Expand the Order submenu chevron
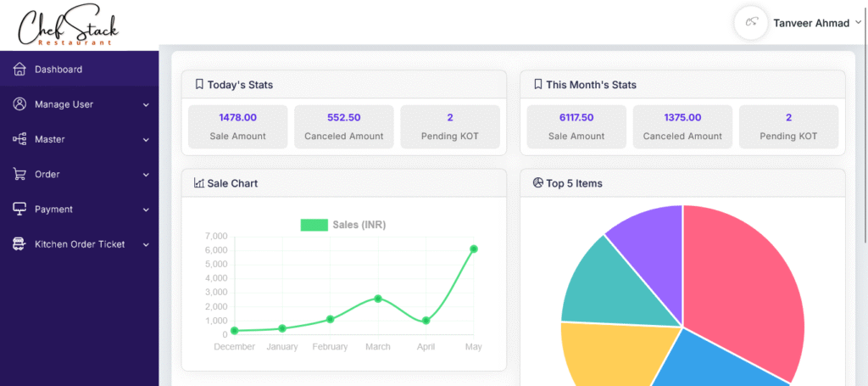This screenshot has width=868, height=386. [146, 175]
